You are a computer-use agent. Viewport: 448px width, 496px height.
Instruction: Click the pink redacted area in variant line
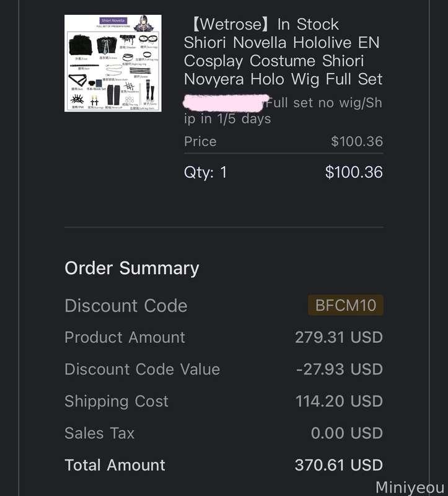pyautogui.click(x=226, y=103)
